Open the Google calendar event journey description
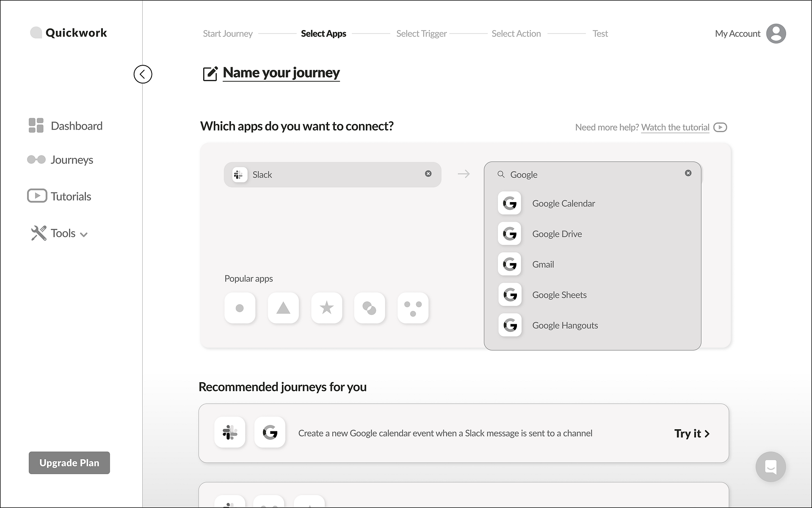Viewport: 812px width, 508px height. [445, 433]
